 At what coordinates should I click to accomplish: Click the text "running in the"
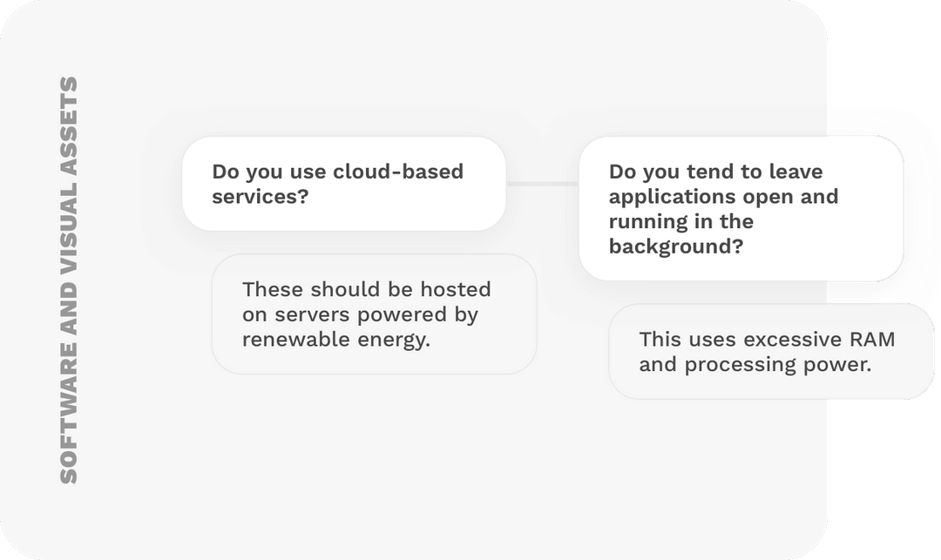point(681,221)
